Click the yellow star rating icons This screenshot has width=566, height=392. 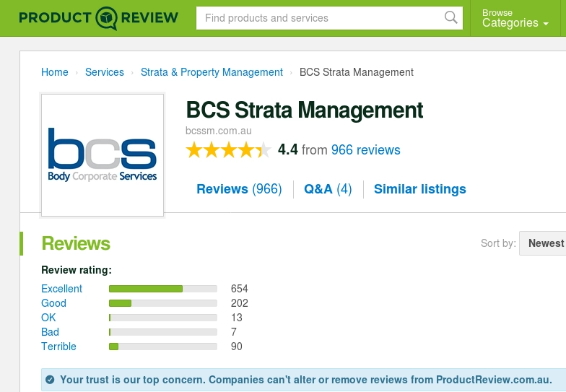tap(228, 150)
